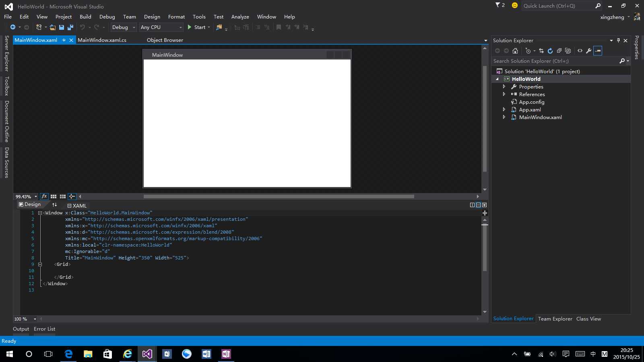Image resolution: width=644 pixels, height=362 pixels.
Task: Open the Start button dropdown arrow
Action: [x=209, y=27]
